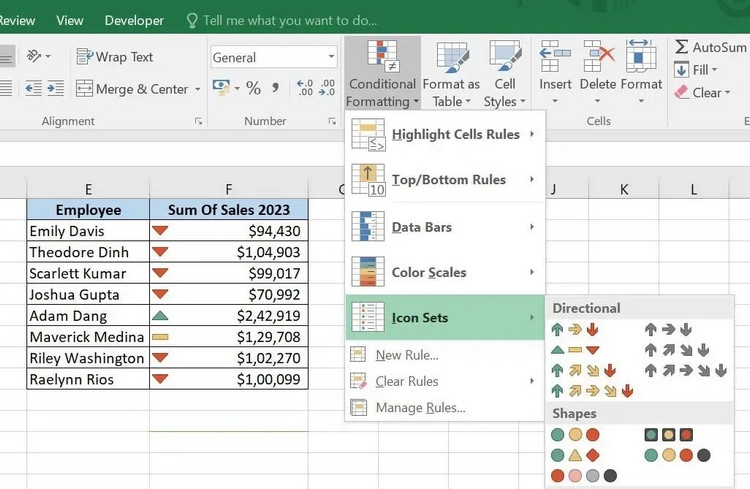Select the three triangles icon set
This screenshot has width=750, height=489.
(x=575, y=350)
